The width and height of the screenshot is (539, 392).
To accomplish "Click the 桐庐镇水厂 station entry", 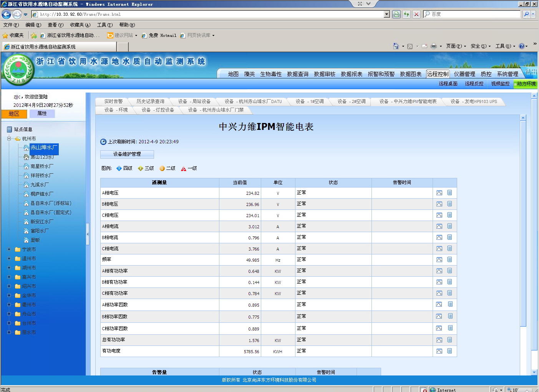I will click(x=42, y=194).
